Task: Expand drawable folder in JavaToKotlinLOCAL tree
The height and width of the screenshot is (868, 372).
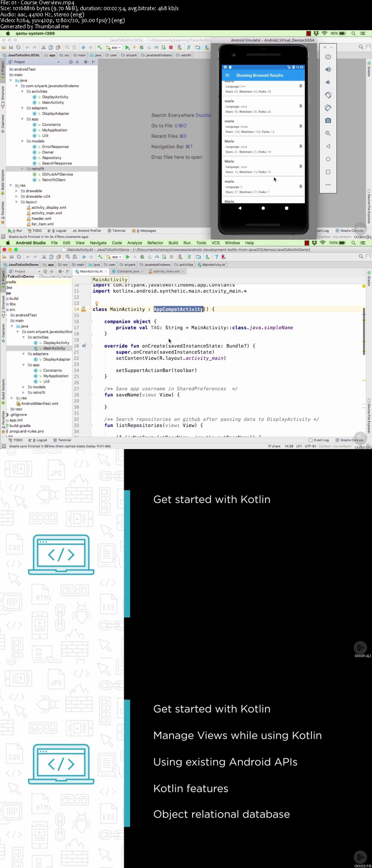Action: click(16, 191)
